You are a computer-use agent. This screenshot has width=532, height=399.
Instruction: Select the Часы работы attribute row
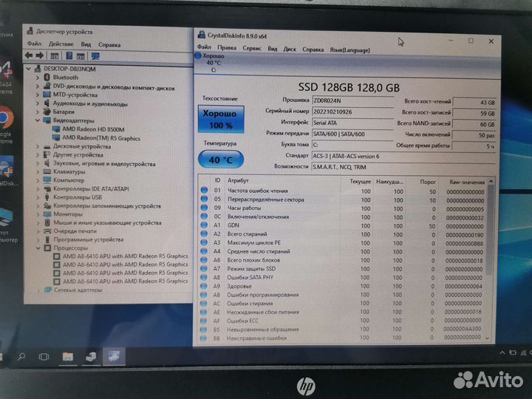[343, 208]
